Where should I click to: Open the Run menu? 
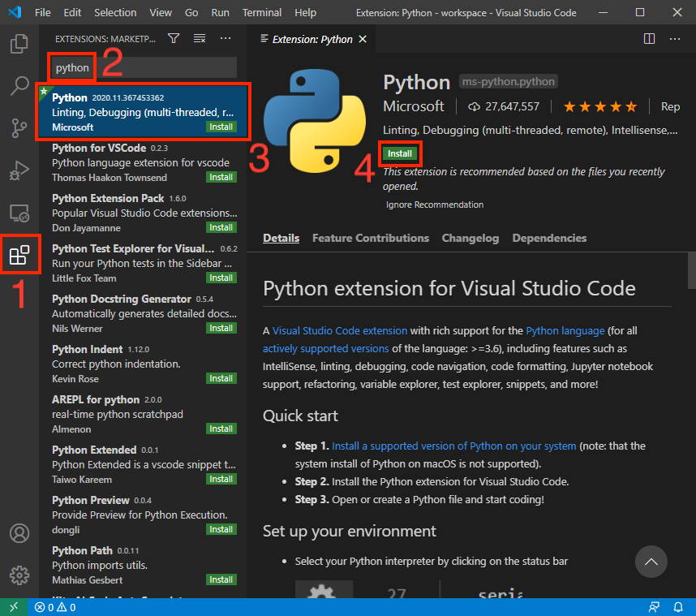click(220, 12)
